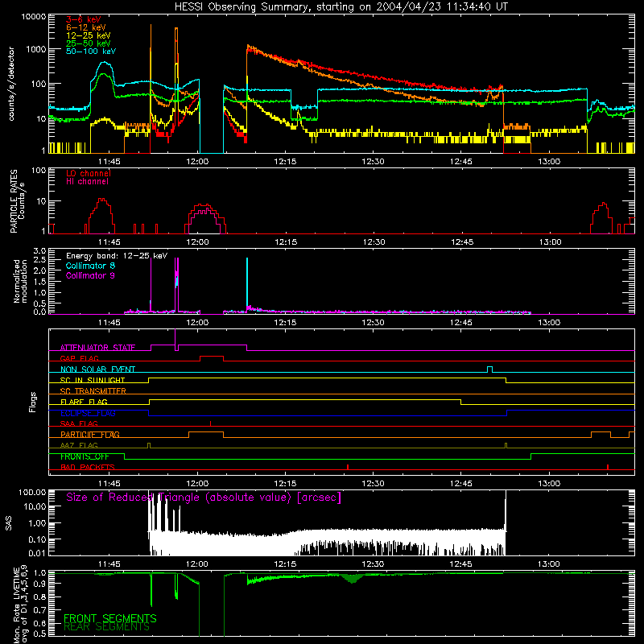Click the 100.00 y-axis value in SAS plot

(32, 492)
